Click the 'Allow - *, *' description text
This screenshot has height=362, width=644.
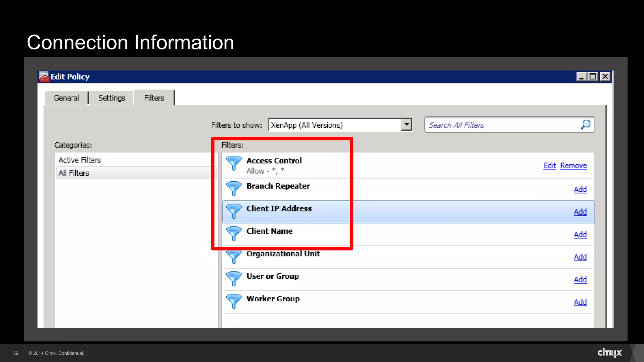point(265,171)
